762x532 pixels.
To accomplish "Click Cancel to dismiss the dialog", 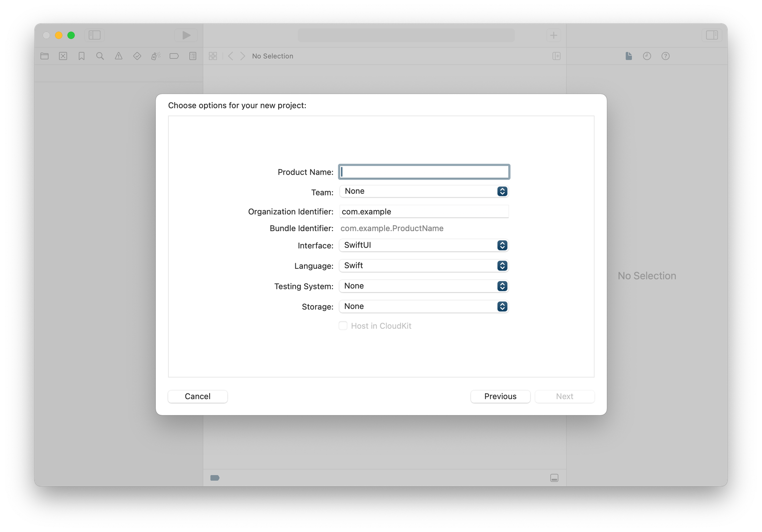I will (197, 396).
